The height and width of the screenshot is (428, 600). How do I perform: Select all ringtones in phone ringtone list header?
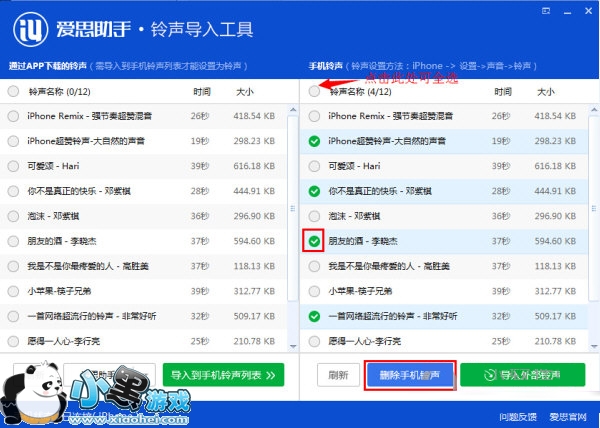pyautogui.click(x=314, y=91)
